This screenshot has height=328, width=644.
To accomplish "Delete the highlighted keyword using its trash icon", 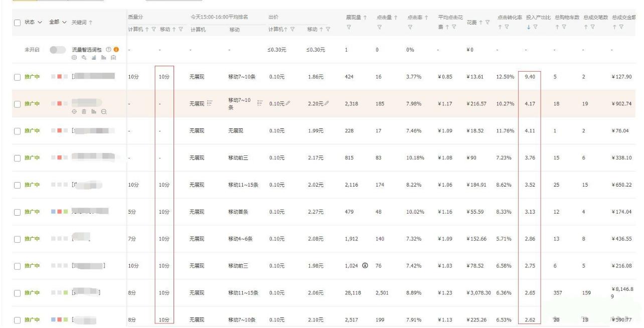I will pos(84,111).
